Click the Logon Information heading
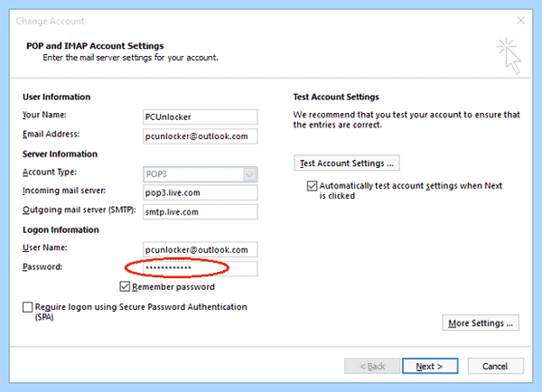 [x=61, y=230]
